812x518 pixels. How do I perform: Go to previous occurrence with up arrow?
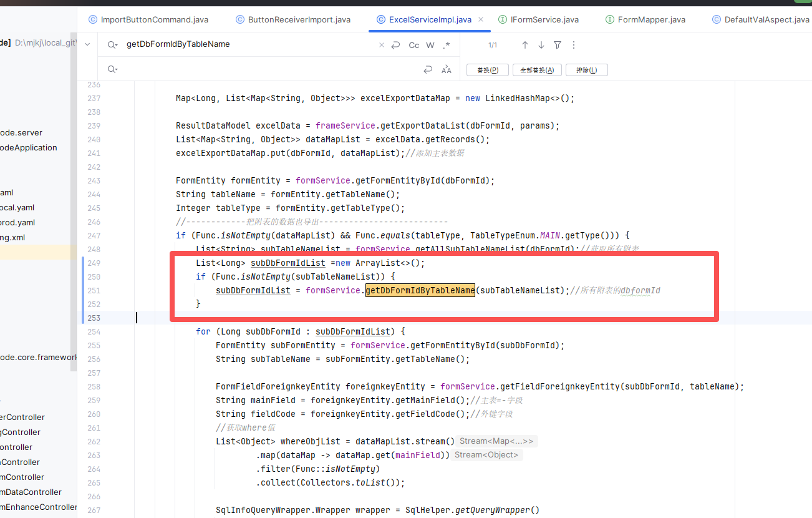[525, 45]
